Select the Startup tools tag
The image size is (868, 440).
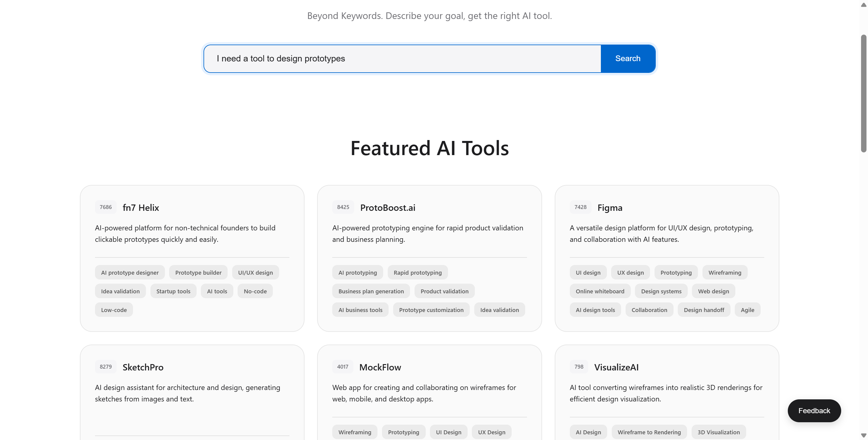point(173,291)
